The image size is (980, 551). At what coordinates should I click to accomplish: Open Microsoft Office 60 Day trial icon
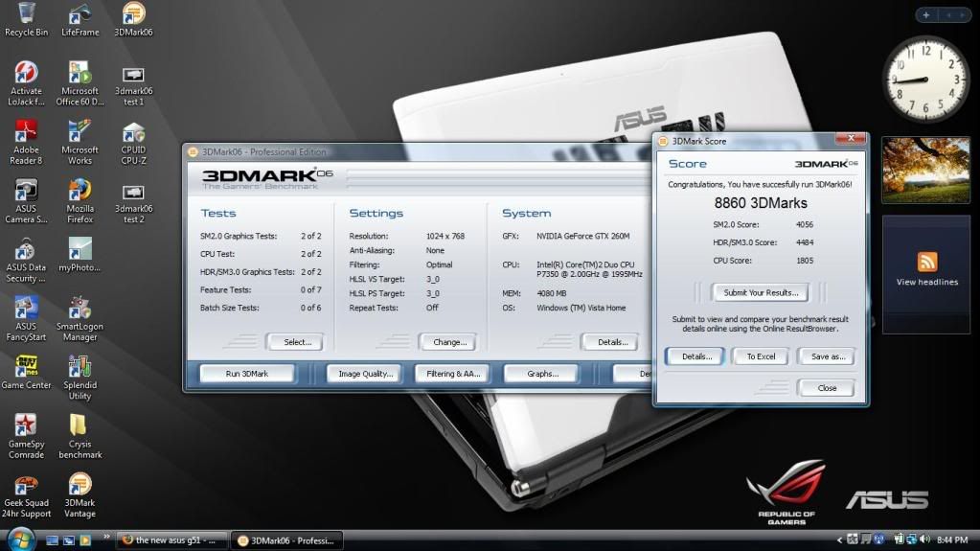click(80, 83)
